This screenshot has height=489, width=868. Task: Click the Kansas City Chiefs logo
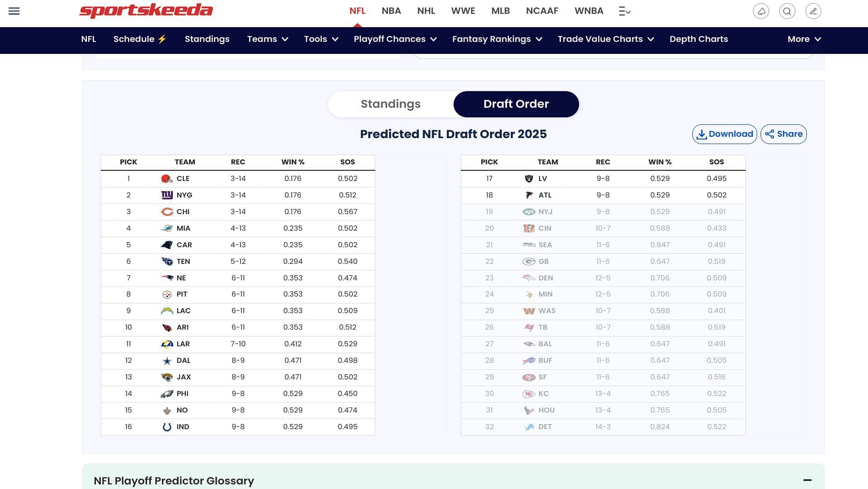pos(529,394)
